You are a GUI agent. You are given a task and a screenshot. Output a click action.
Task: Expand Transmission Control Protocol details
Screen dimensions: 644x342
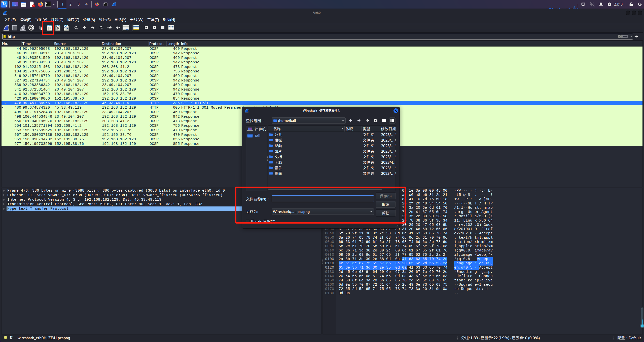click(x=4, y=204)
